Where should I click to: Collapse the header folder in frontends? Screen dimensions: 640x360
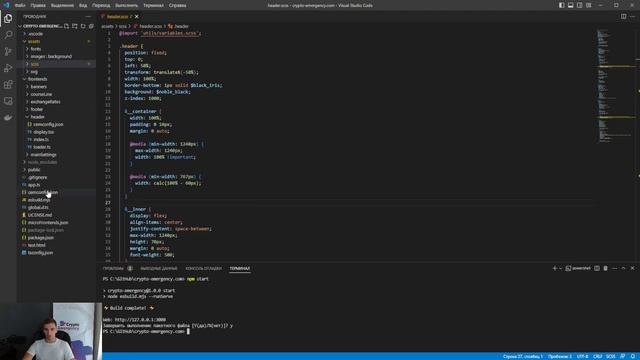point(38,117)
